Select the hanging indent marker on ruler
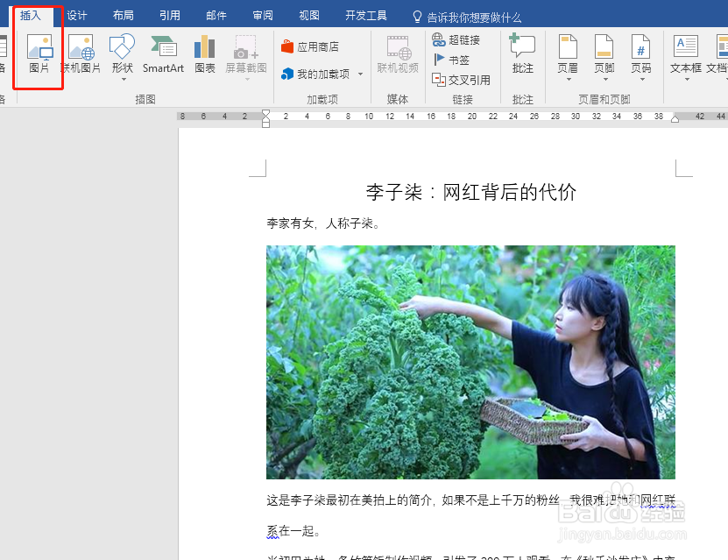The width and height of the screenshot is (728, 560). (x=265, y=119)
